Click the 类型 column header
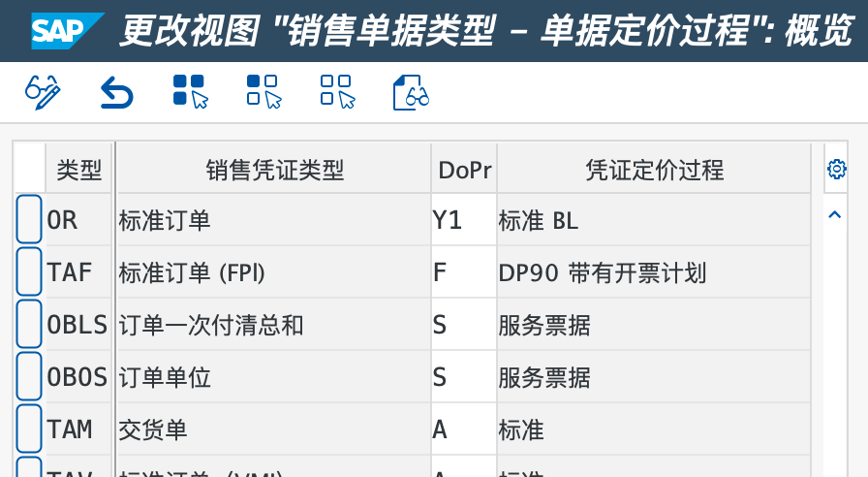The image size is (868, 477). [79, 170]
